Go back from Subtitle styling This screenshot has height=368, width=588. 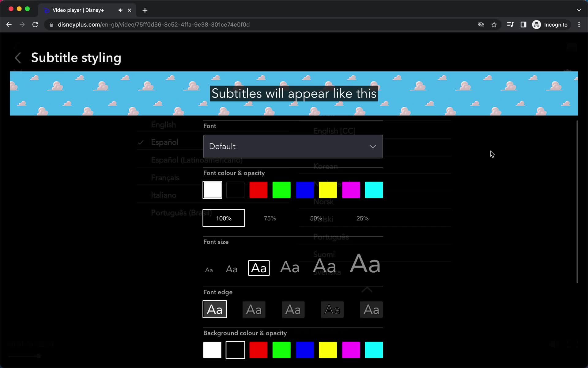[x=18, y=58]
